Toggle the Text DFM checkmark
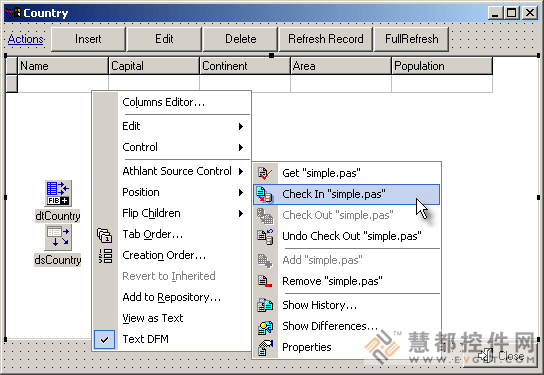The width and height of the screenshot is (544, 375). [x=104, y=340]
